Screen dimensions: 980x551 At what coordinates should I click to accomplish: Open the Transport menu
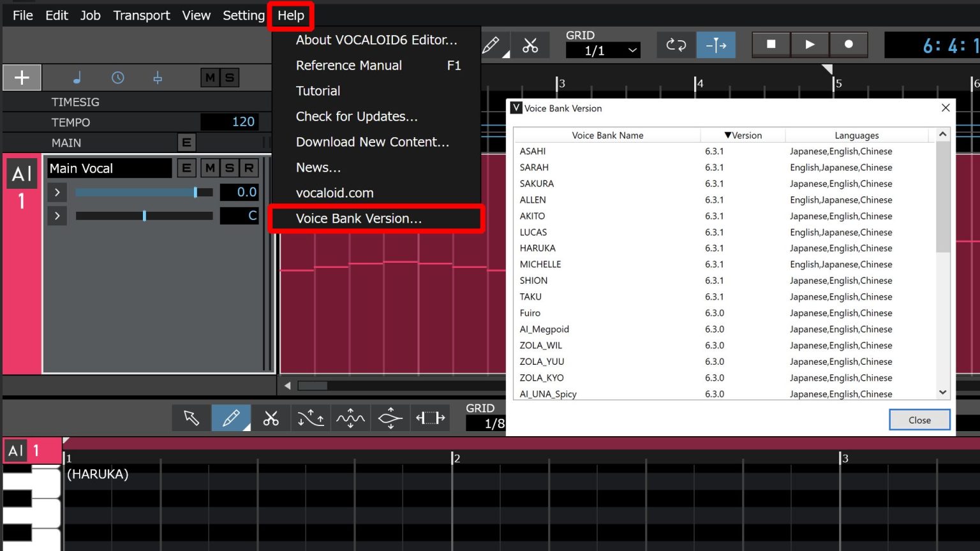(141, 15)
